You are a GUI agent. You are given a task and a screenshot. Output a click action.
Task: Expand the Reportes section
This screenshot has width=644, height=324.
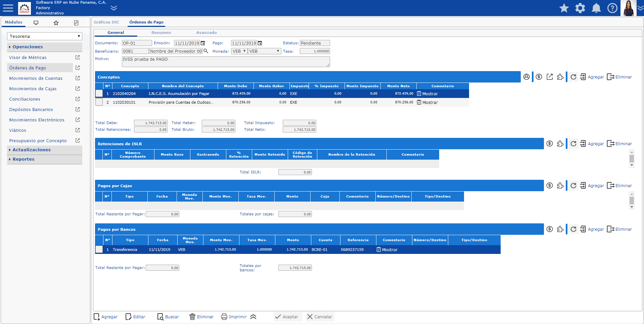click(24, 159)
